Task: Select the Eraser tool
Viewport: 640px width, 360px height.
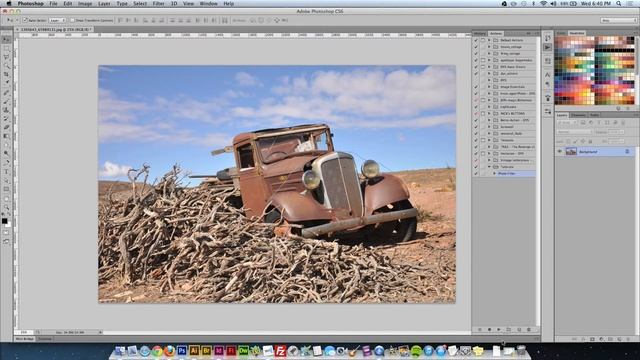Action: tap(7, 127)
